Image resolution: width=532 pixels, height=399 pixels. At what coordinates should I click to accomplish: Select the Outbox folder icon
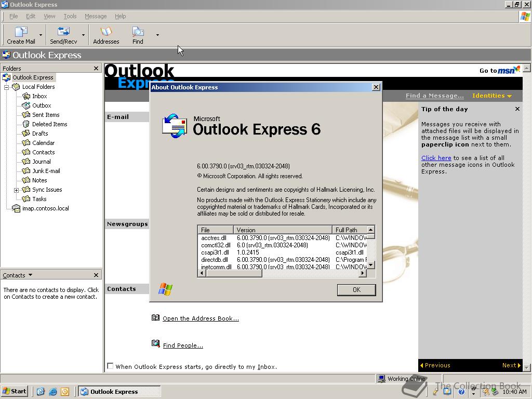[26, 105]
